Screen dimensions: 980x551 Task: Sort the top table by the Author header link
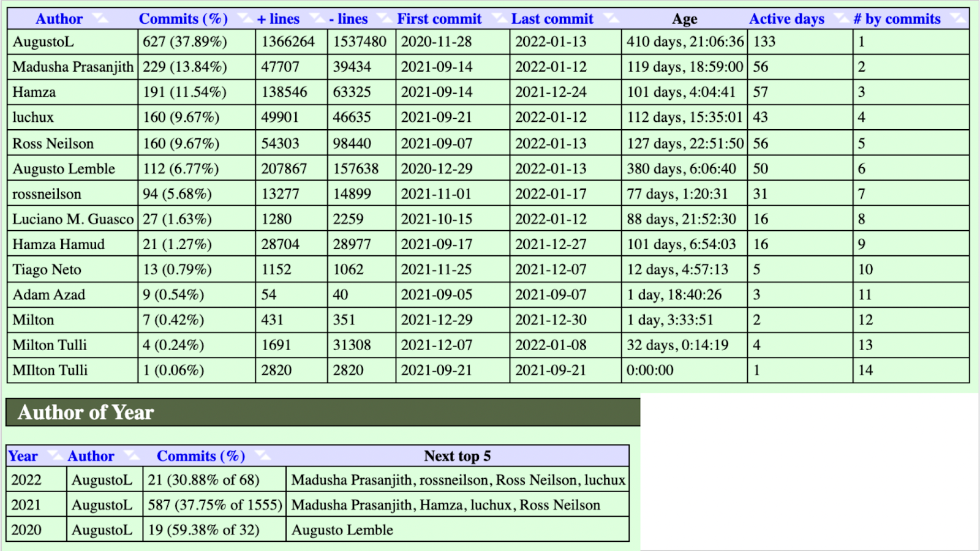coord(59,19)
